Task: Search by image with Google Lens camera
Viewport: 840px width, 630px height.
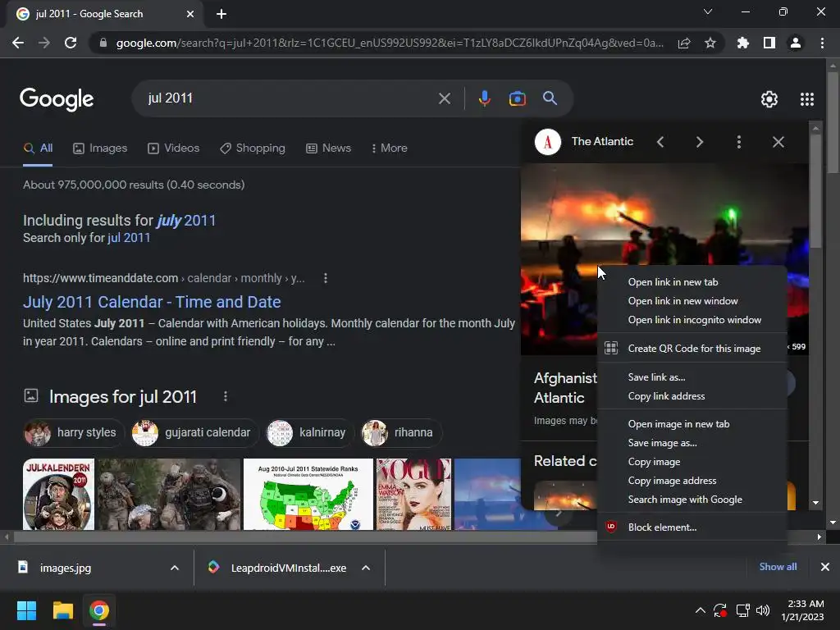Action: click(x=517, y=98)
